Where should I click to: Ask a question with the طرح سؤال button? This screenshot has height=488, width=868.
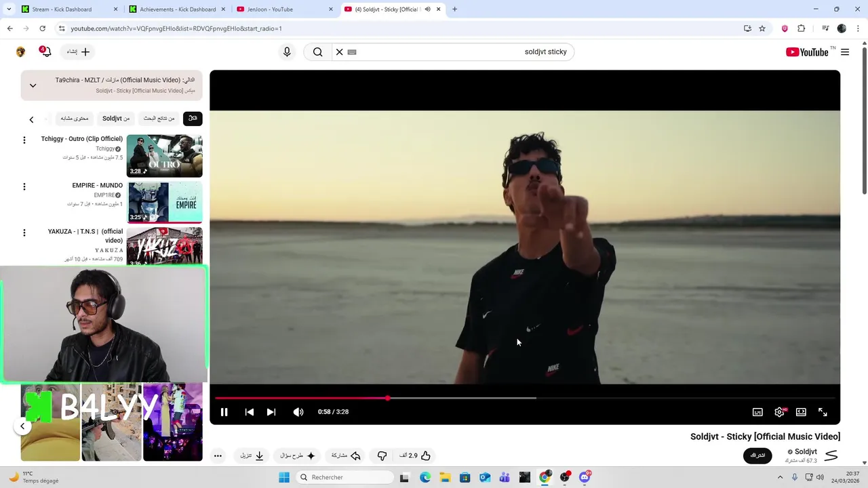click(298, 455)
